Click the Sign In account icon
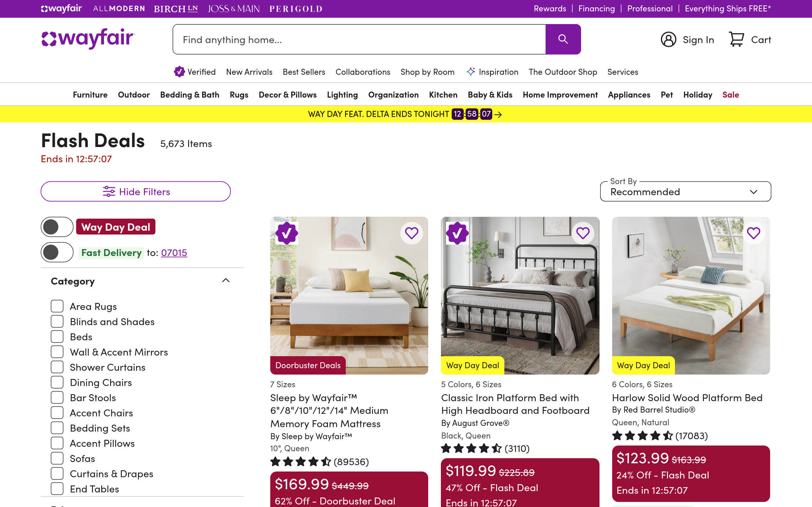Screen dimensions: 812x507 [x=668, y=40]
